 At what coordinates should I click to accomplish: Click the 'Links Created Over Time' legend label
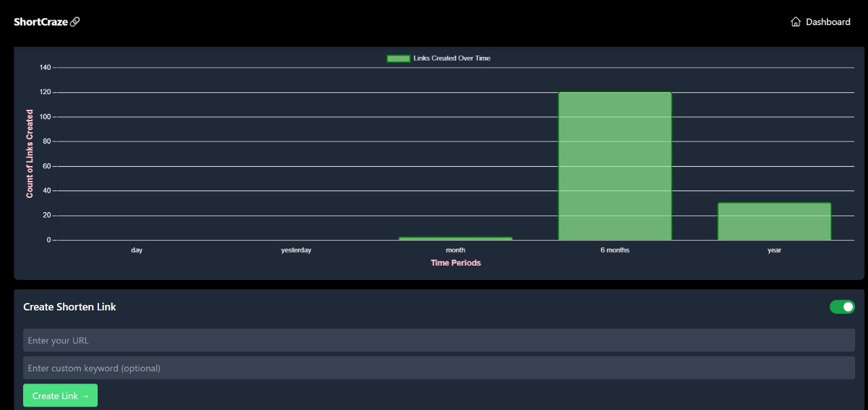click(x=452, y=58)
